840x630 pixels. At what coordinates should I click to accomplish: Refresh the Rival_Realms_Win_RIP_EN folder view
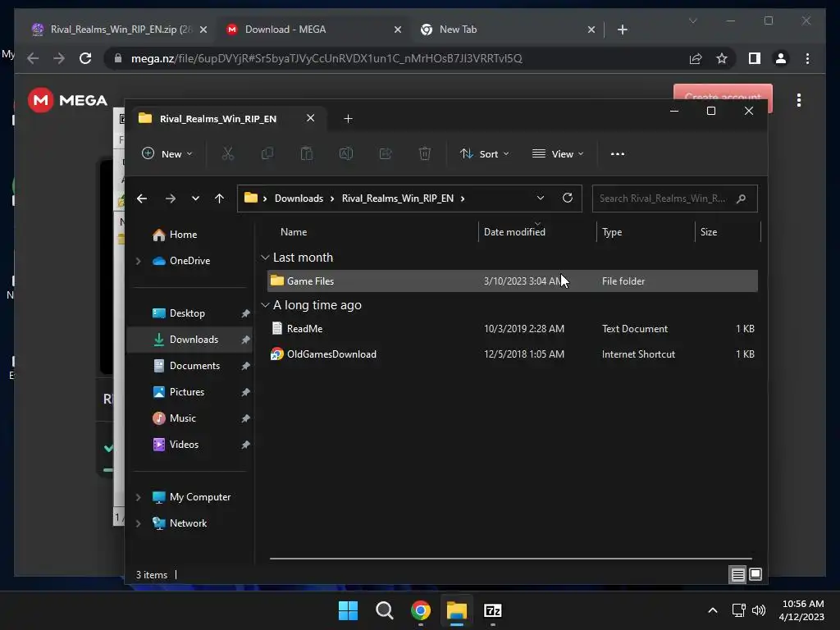point(568,199)
